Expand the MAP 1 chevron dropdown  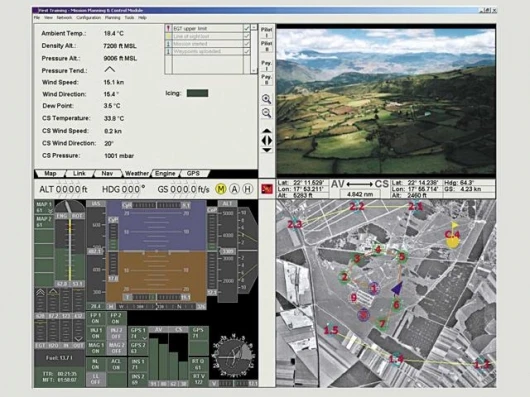(x=50, y=211)
